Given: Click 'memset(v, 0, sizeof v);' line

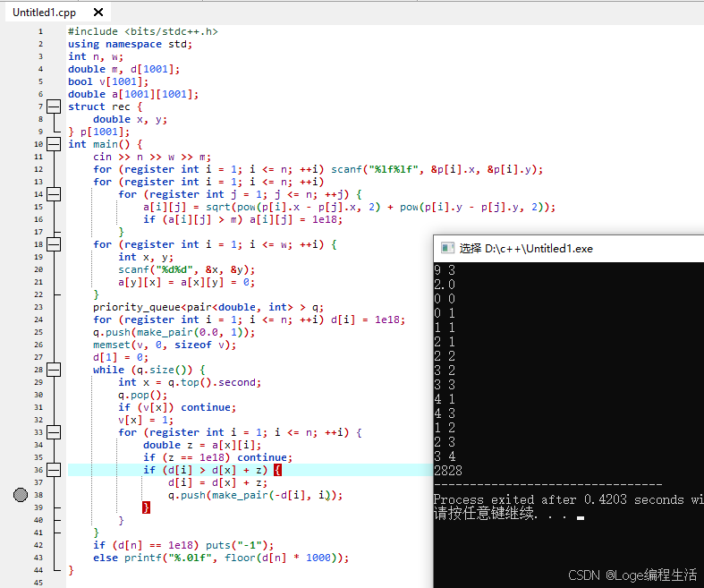Looking at the screenshot, I should 165,345.
